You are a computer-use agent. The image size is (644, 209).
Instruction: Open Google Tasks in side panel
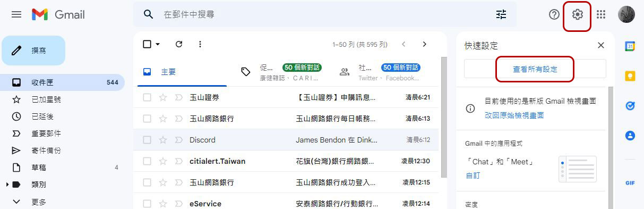coord(630,106)
